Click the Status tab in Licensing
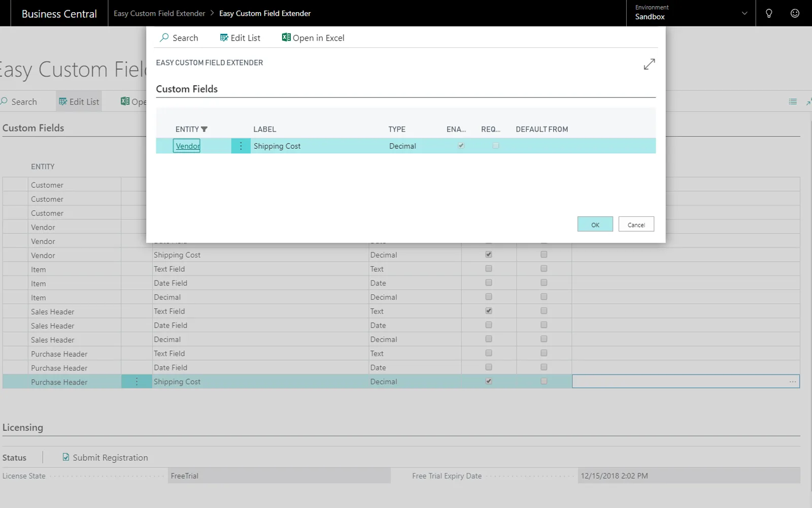 [14, 458]
